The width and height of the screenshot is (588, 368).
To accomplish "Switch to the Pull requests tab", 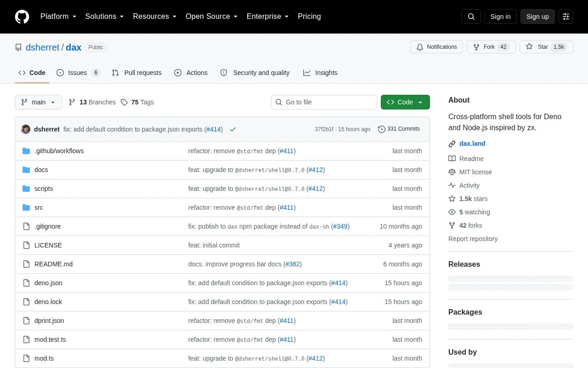I will [x=136, y=73].
